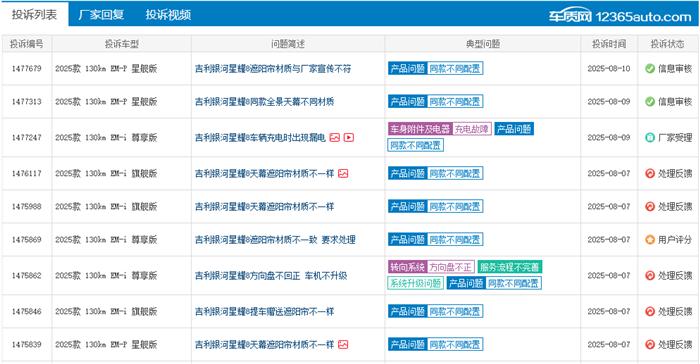Viewport: 700px width, 364px height.
Task: Click the 投诉时间 column header
Action: tap(609, 44)
